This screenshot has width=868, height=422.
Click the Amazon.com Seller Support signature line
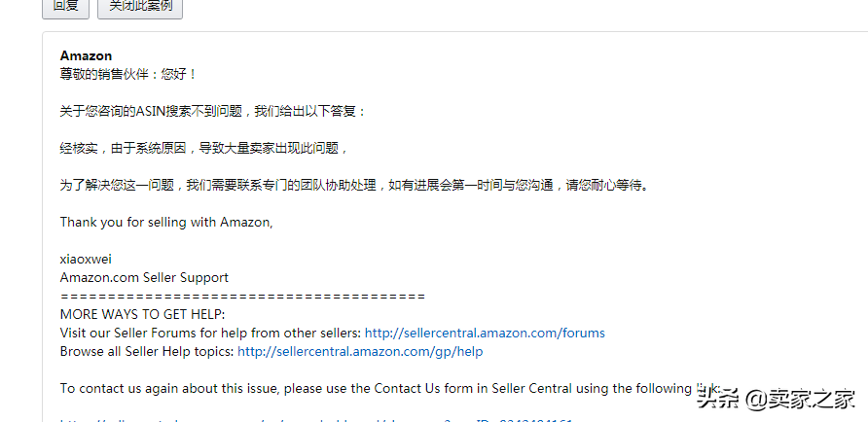pyautogui.click(x=144, y=277)
